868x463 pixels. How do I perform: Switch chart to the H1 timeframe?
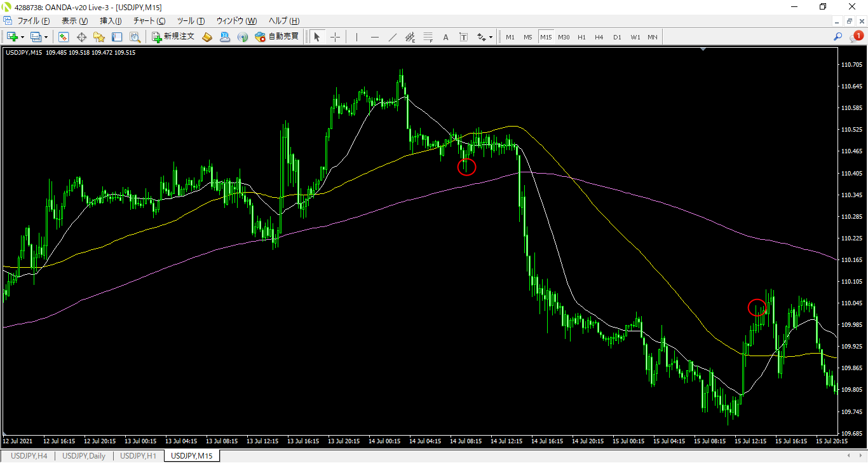tap(581, 37)
